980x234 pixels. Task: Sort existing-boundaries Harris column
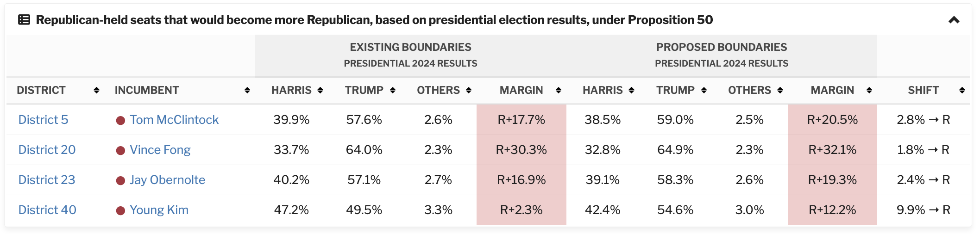(320, 90)
